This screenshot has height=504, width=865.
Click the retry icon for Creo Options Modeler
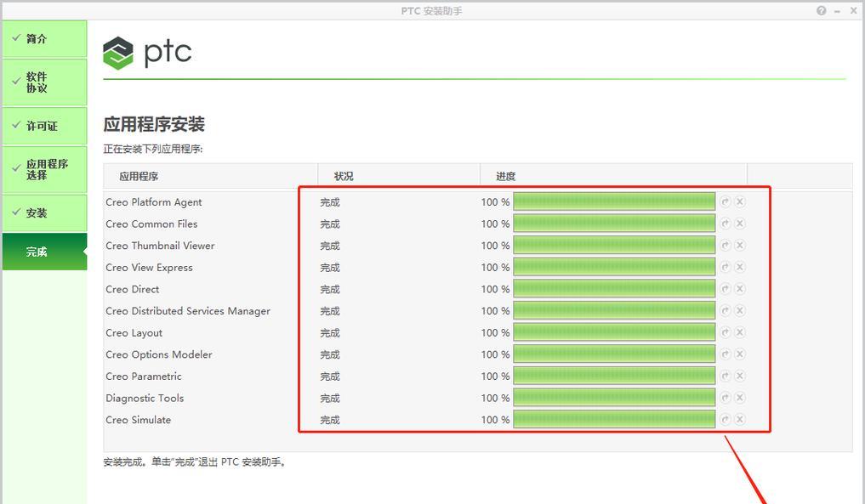point(726,354)
